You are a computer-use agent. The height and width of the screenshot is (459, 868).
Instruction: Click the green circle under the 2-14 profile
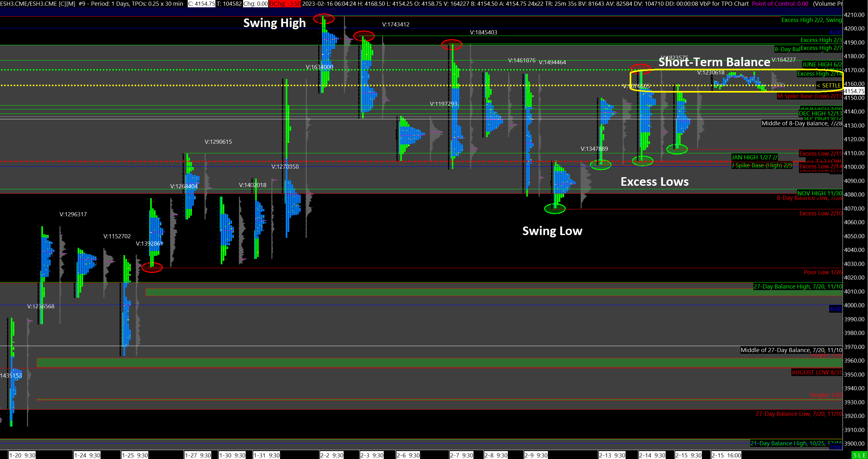[x=643, y=161]
